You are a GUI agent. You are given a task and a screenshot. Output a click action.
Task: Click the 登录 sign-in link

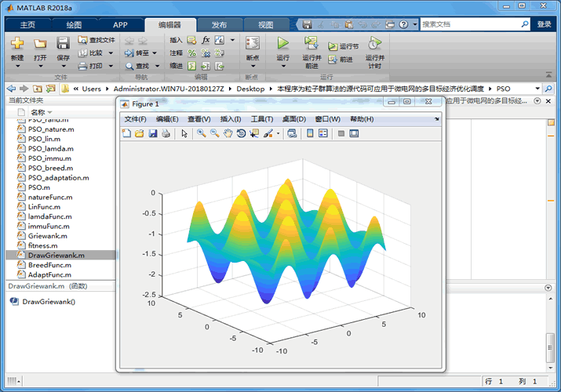pos(544,24)
